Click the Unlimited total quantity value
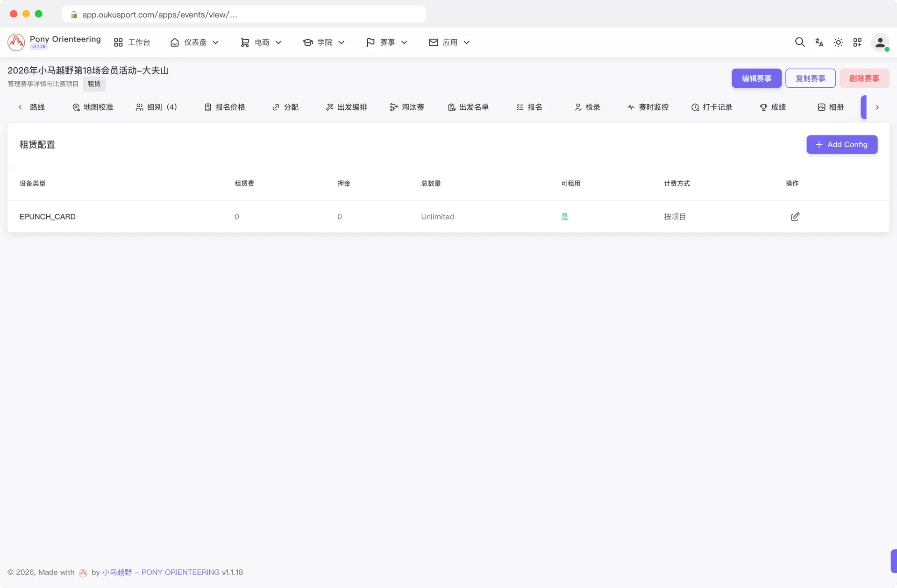897x588 pixels. pos(437,217)
